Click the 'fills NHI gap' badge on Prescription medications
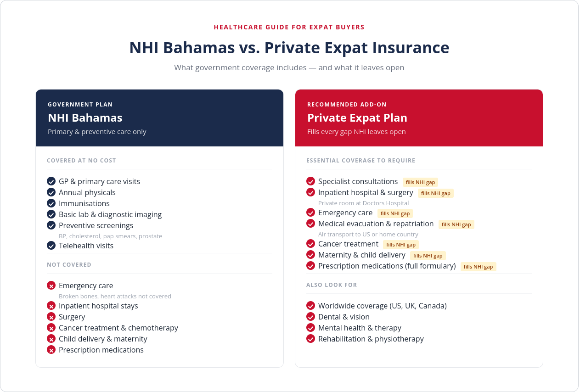Image resolution: width=580 pixels, height=392 pixels. [478, 267]
